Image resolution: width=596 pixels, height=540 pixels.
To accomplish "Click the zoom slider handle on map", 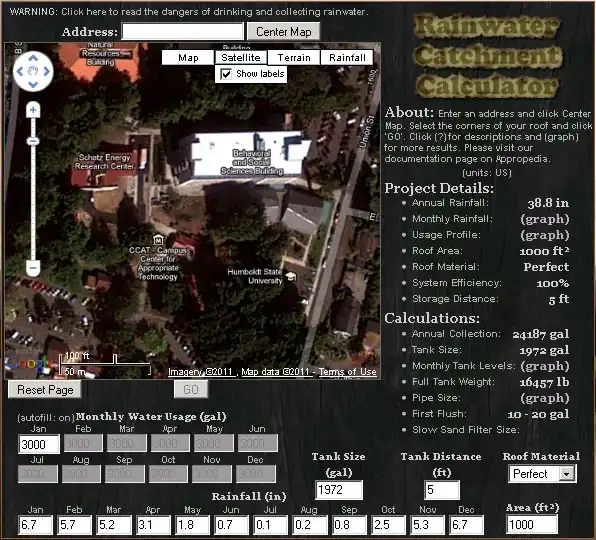I will tap(33, 141).
